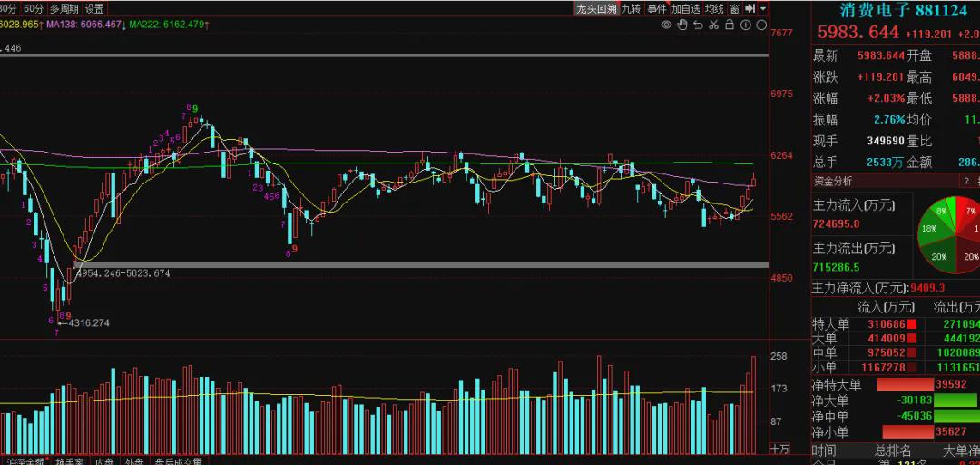
Task: Click the 中单 inflow value 975052
Action: tap(887, 353)
